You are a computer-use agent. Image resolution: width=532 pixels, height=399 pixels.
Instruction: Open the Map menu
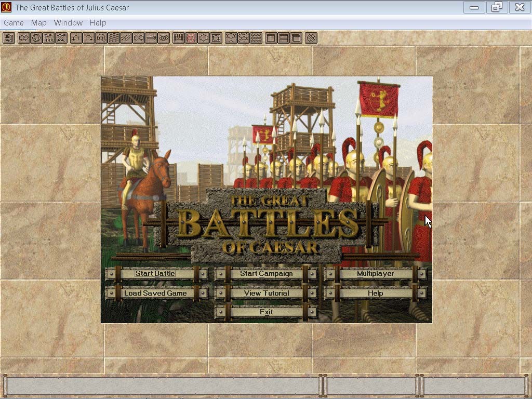tap(38, 23)
